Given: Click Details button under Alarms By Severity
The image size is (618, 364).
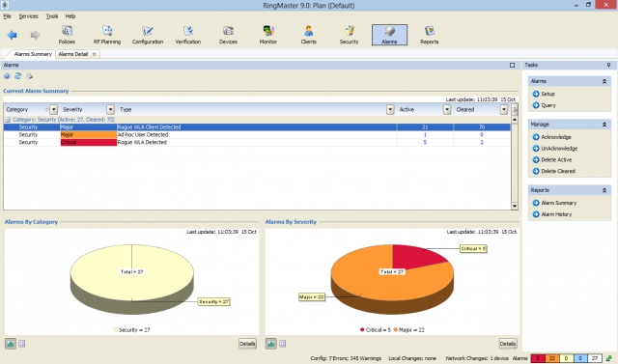Looking at the screenshot, I should (508, 344).
